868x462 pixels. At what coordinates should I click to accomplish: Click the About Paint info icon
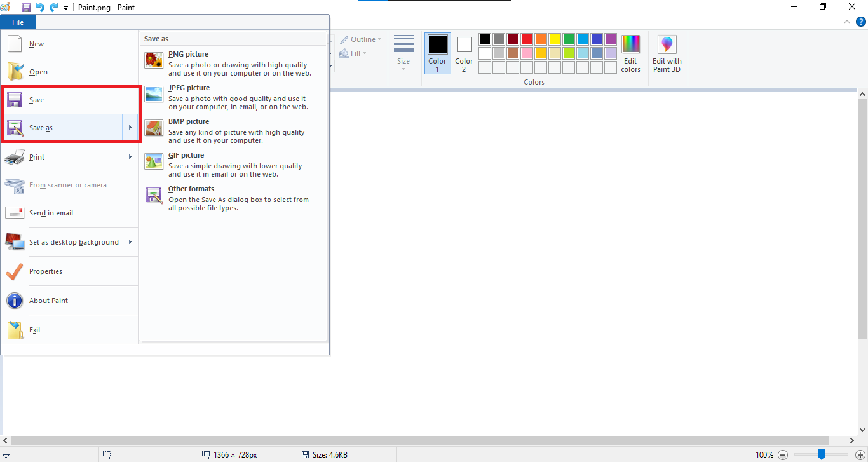click(15, 301)
